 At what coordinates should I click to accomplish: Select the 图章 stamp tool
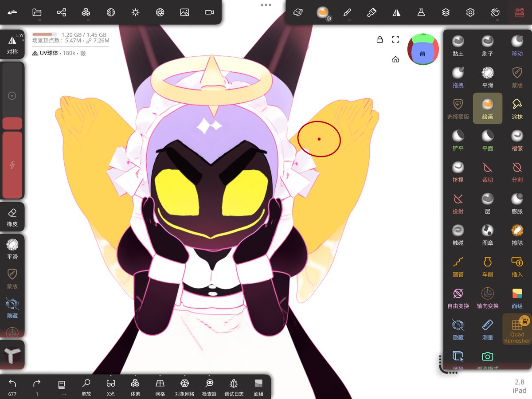click(x=487, y=235)
